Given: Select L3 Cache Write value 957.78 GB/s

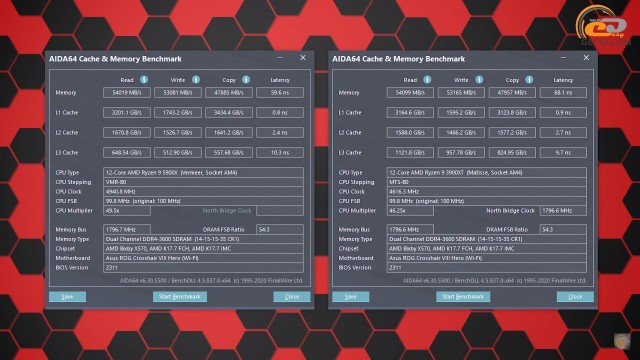Looking at the screenshot, I should (461, 153).
